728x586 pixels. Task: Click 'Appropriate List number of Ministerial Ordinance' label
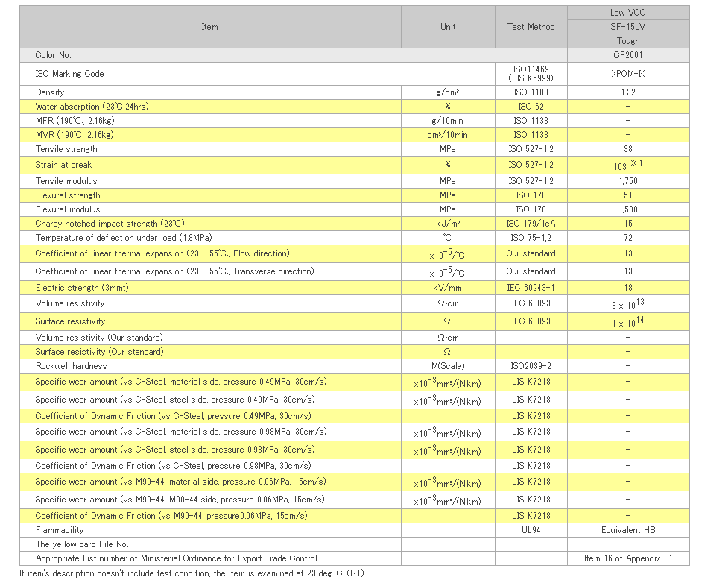[x=177, y=558]
